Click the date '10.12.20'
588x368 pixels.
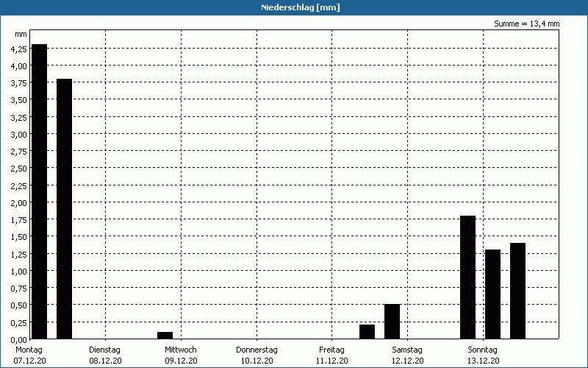click(x=257, y=361)
